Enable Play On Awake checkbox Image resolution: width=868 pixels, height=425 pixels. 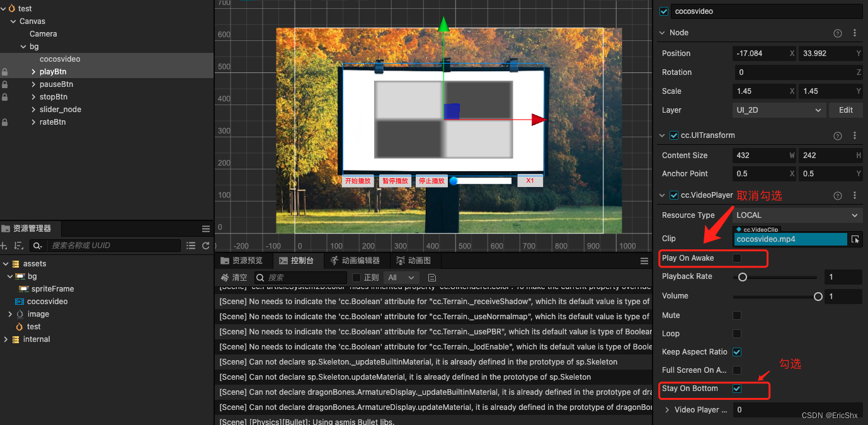click(x=737, y=258)
